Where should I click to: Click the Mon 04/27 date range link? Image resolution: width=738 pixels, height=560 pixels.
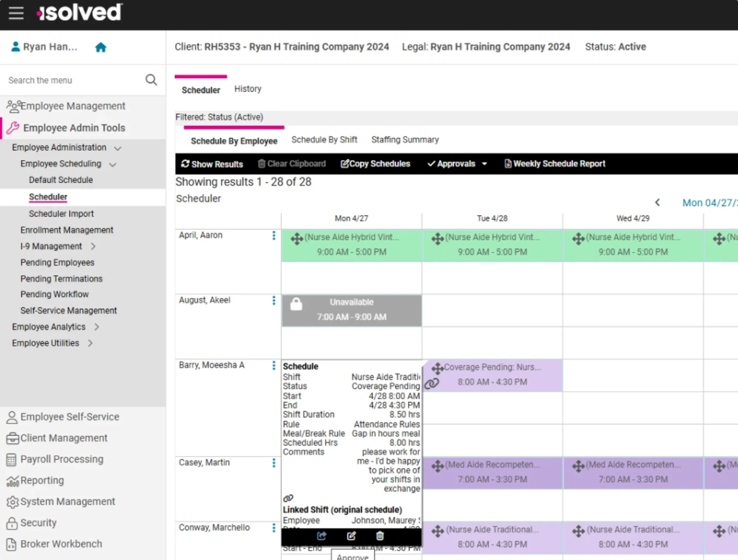[710, 203]
